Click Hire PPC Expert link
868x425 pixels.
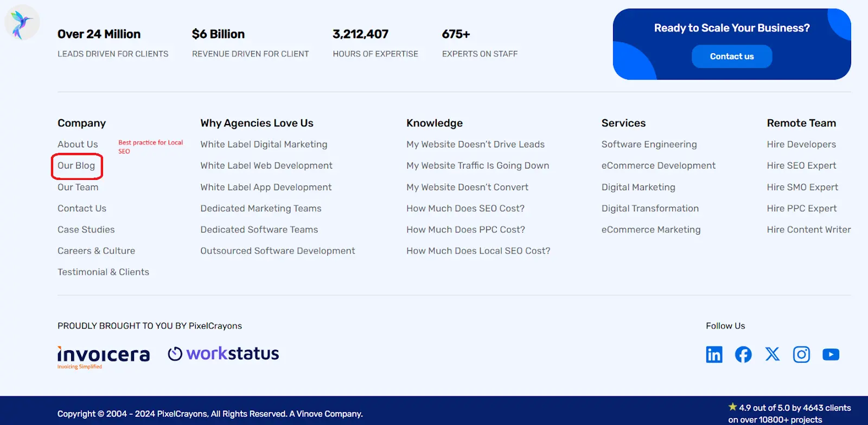pos(801,209)
